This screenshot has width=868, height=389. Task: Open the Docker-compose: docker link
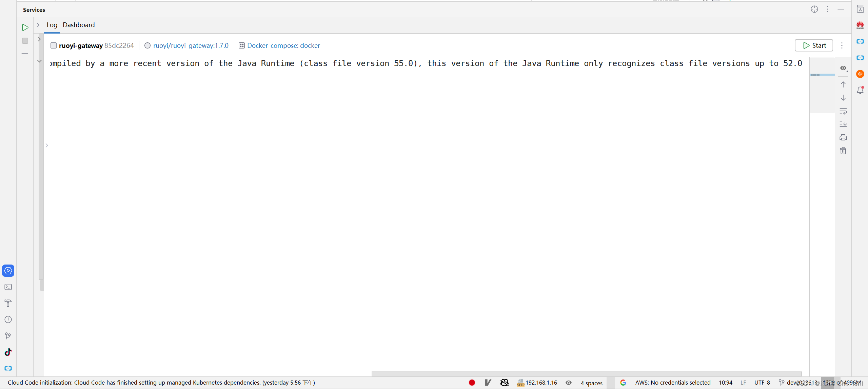pos(283,46)
